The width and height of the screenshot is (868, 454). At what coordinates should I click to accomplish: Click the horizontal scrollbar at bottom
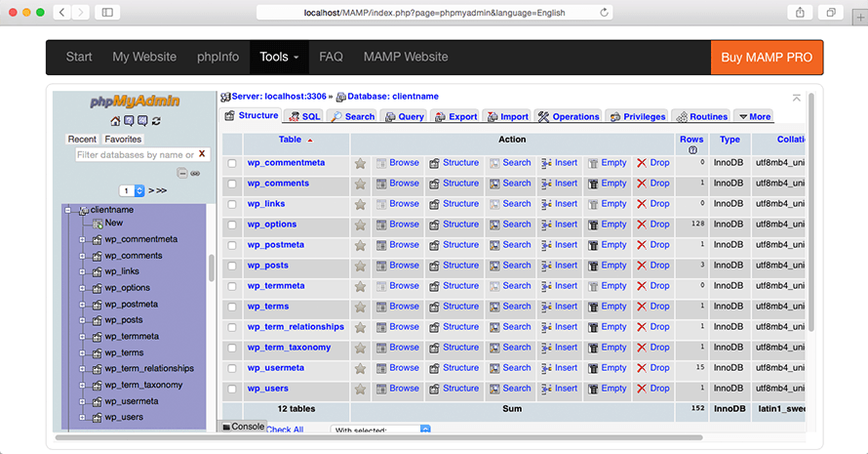pos(379,437)
